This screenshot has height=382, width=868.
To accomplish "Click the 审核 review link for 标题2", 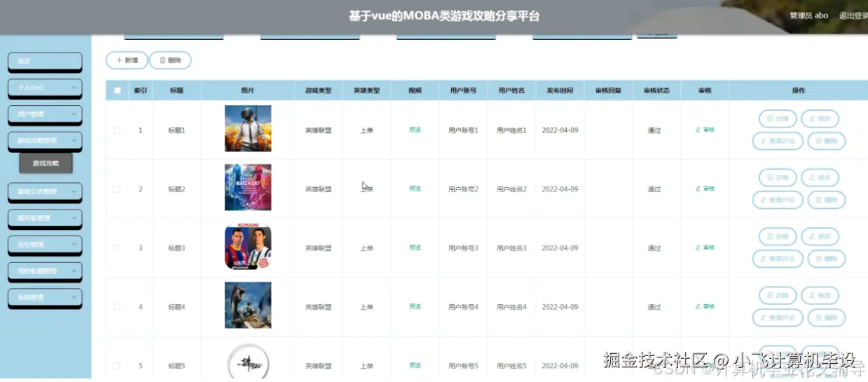I will click(705, 189).
